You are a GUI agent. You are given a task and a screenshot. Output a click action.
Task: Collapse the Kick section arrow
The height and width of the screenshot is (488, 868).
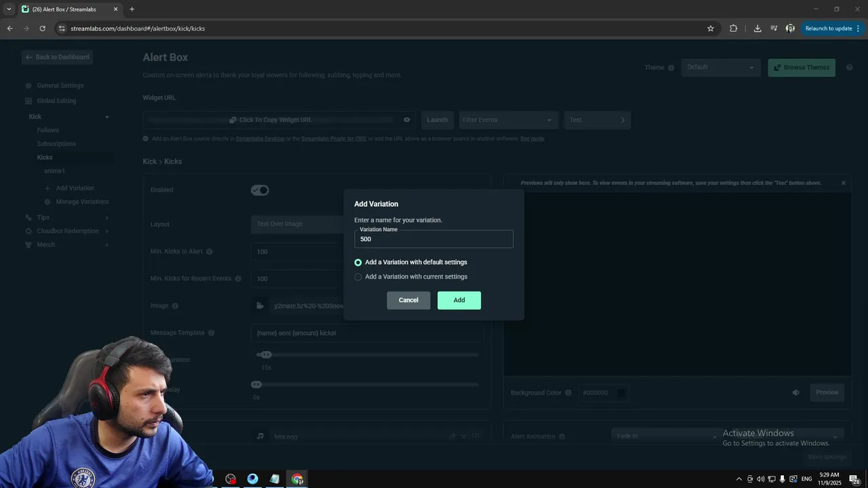107,117
